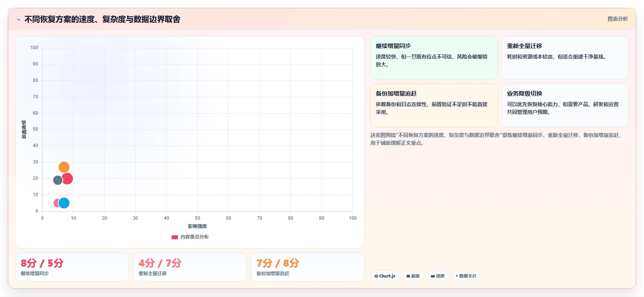Click the 7分 / 8分 stat card
The width and height of the screenshot is (644, 297).
pyautogui.click(x=308, y=267)
